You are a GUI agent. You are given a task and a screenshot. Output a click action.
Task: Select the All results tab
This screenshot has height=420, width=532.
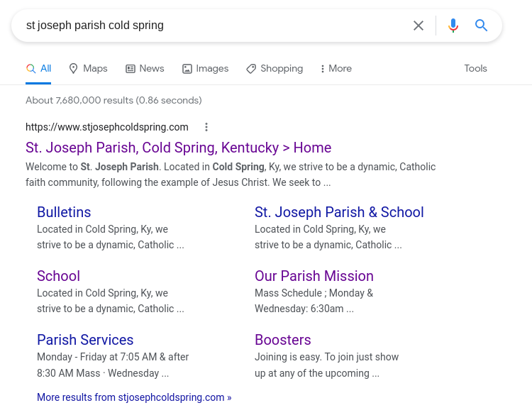click(x=38, y=68)
